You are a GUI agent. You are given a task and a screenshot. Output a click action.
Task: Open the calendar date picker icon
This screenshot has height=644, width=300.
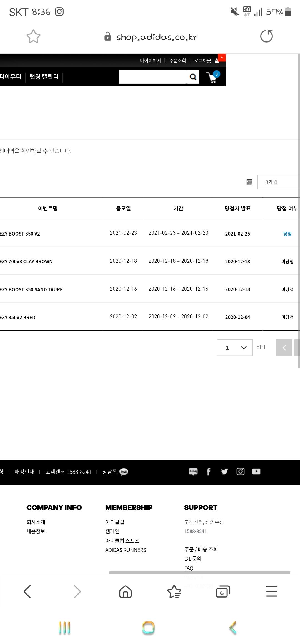point(249,182)
